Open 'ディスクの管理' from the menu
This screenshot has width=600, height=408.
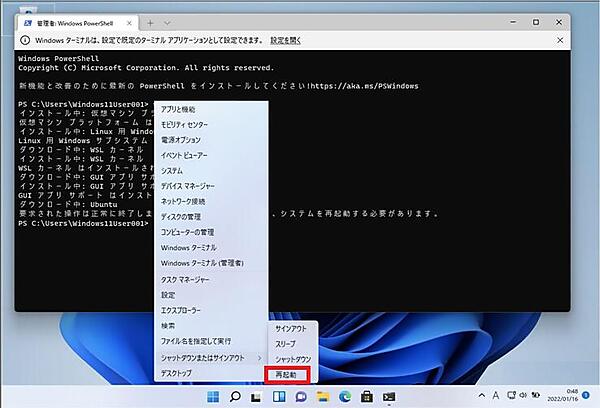pos(211,217)
